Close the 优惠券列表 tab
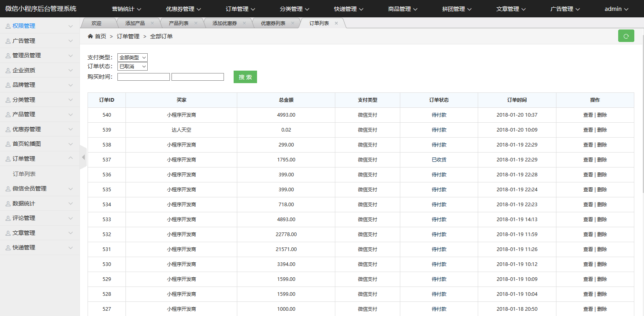644x316 pixels. coord(293,23)
